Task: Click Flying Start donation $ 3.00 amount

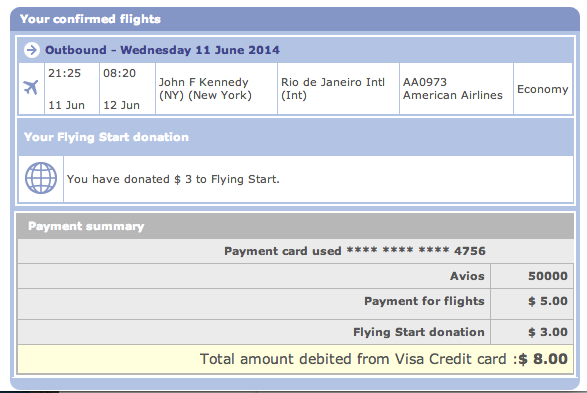Action: (x=548, y=332)
